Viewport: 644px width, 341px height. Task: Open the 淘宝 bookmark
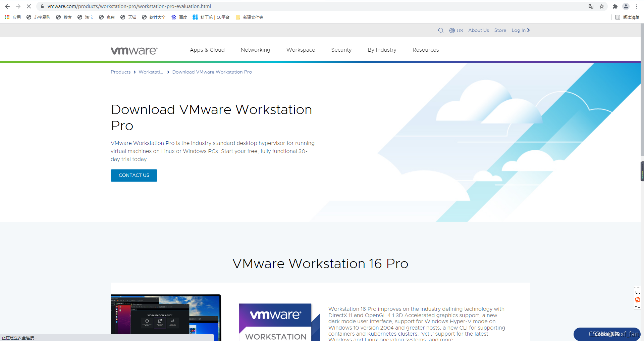85,17
